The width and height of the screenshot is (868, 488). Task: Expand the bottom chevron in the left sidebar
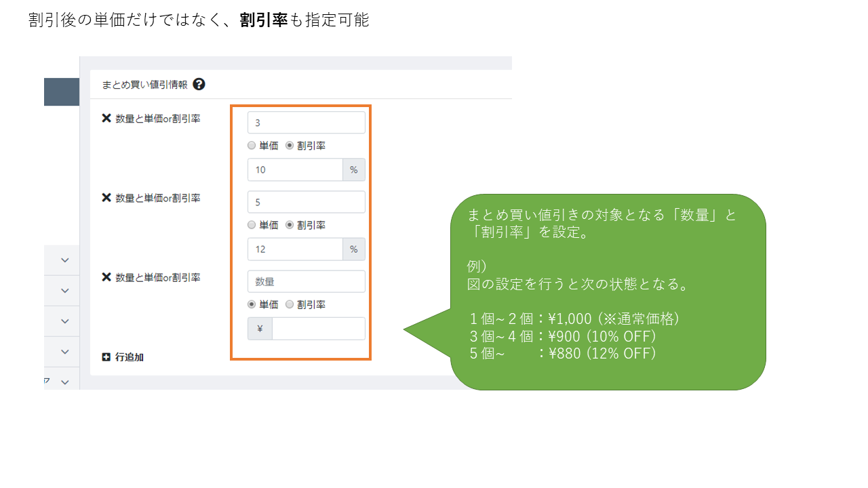coord(65,382)
